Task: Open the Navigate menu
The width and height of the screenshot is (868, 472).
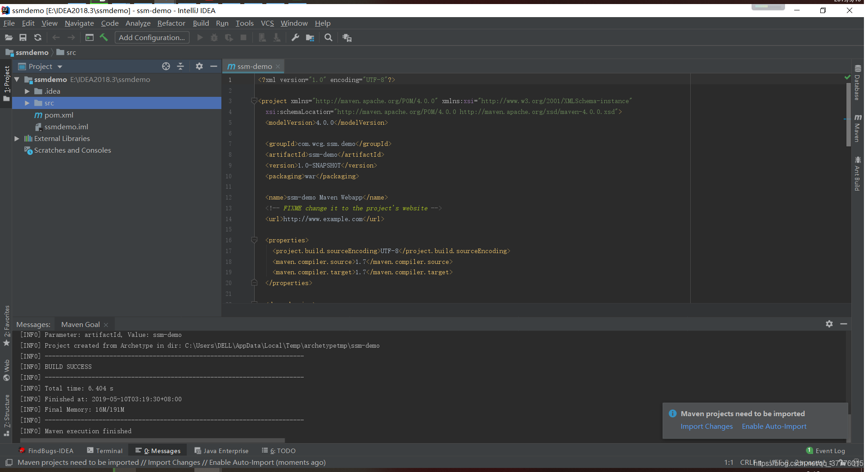Action: (x=79, y=23)
